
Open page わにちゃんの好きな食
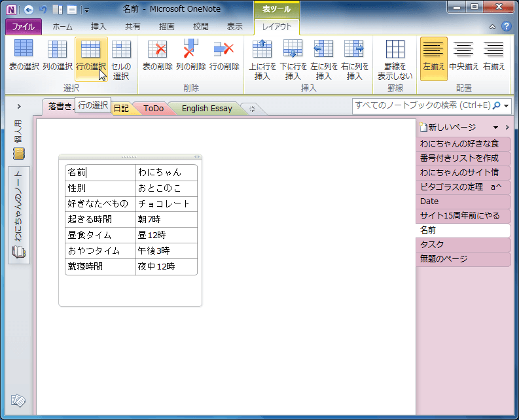pos(463,144)
